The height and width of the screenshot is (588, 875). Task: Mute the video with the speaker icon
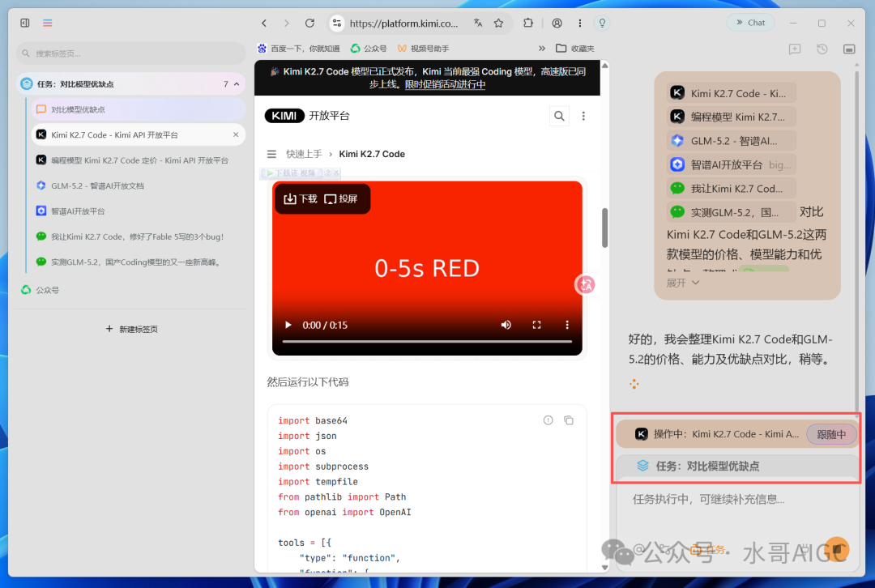(x=506, y=325)
